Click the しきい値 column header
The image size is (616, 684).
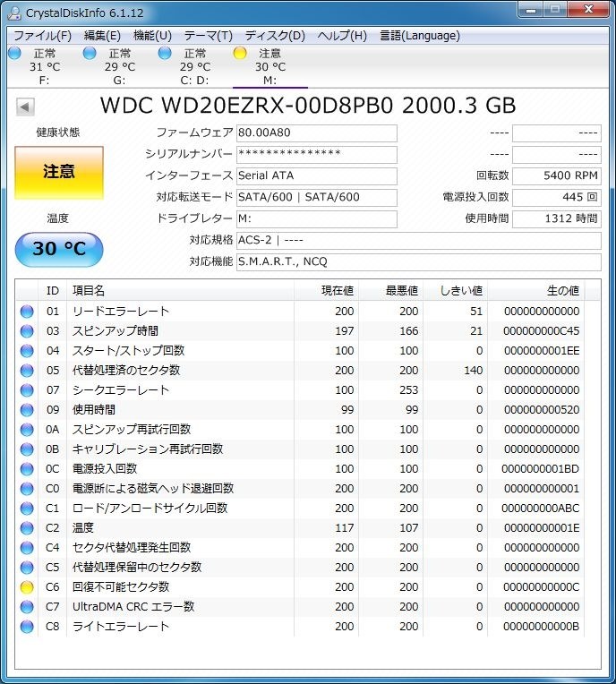coord(456,291)
